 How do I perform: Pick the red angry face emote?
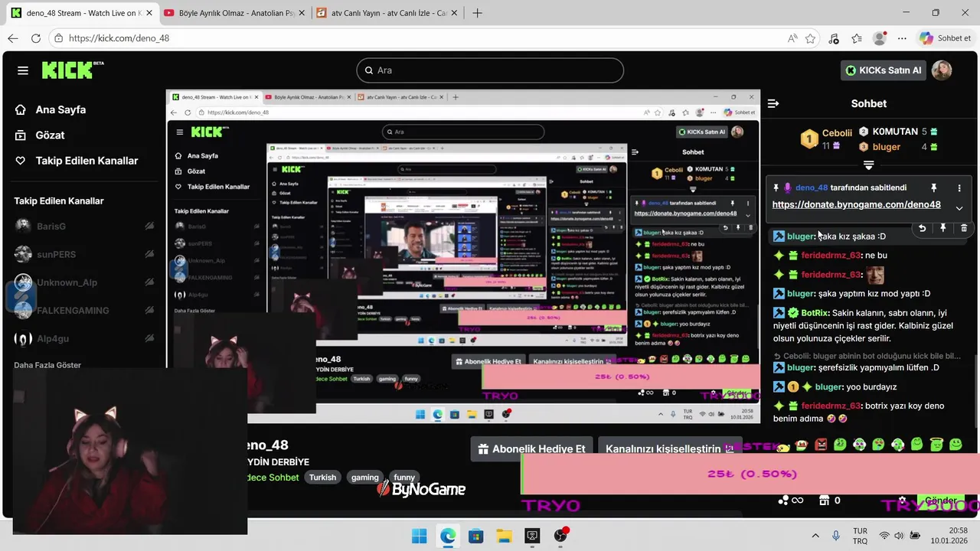(821, 445)
